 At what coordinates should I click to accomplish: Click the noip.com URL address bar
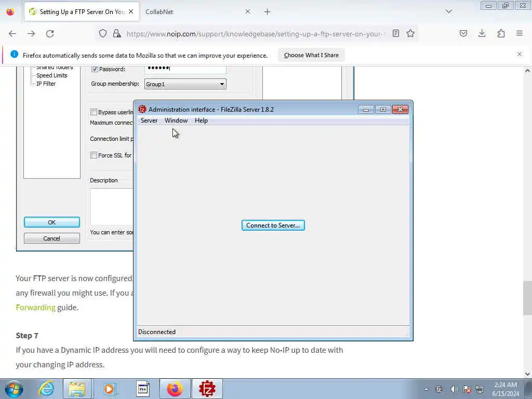[256, 34]
